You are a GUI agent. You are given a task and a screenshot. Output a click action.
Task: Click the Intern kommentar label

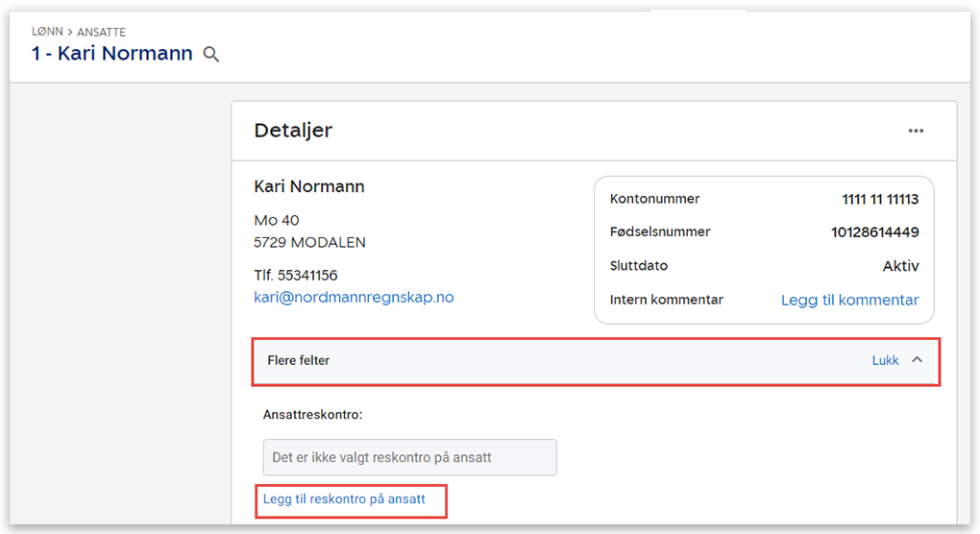666,300
